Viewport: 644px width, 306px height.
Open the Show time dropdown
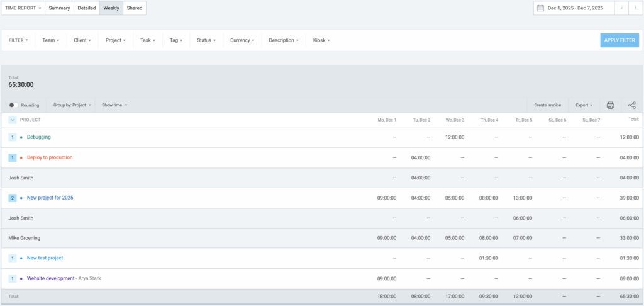[x=114, y=105]
